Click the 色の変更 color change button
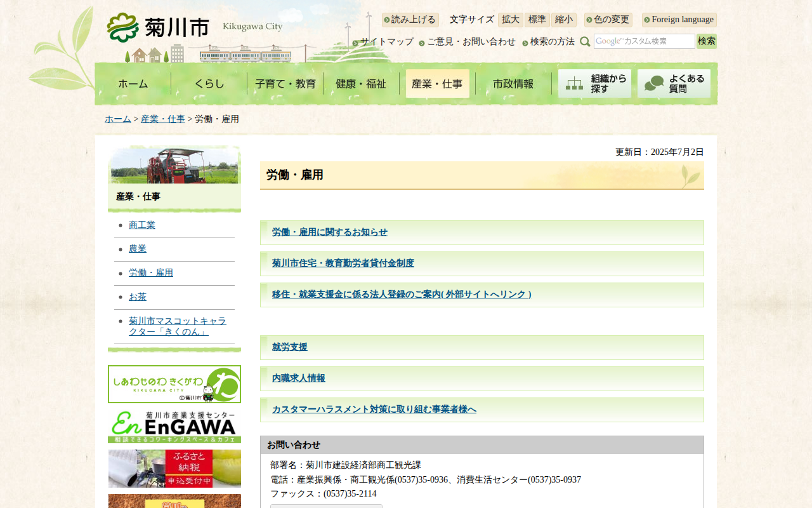 pos(608,20)
